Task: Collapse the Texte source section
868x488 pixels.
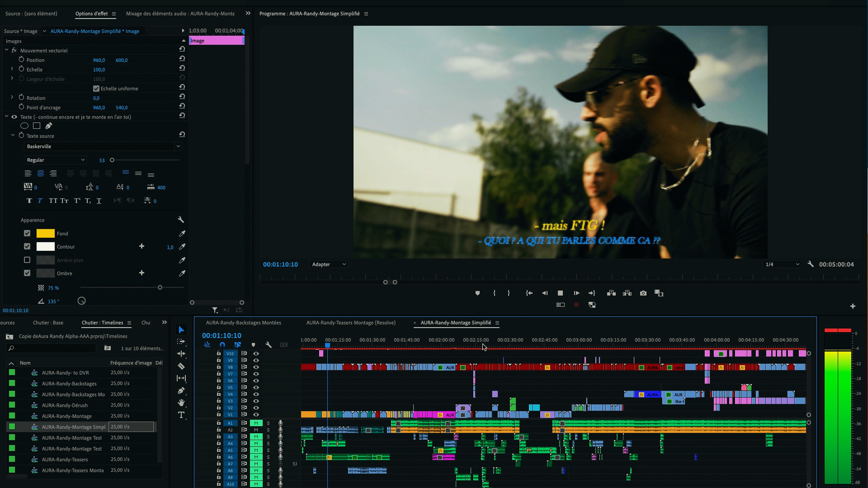Action: tap(13, 136)
